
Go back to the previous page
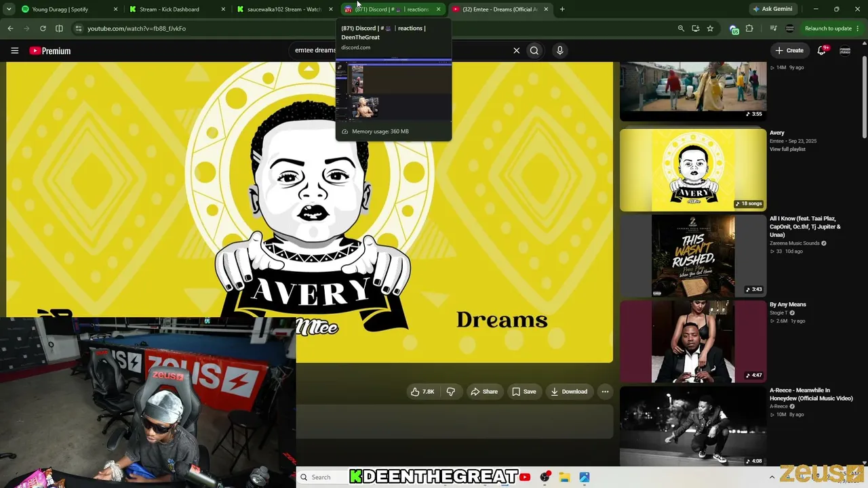pyautogui.click(x=10, y=28)
